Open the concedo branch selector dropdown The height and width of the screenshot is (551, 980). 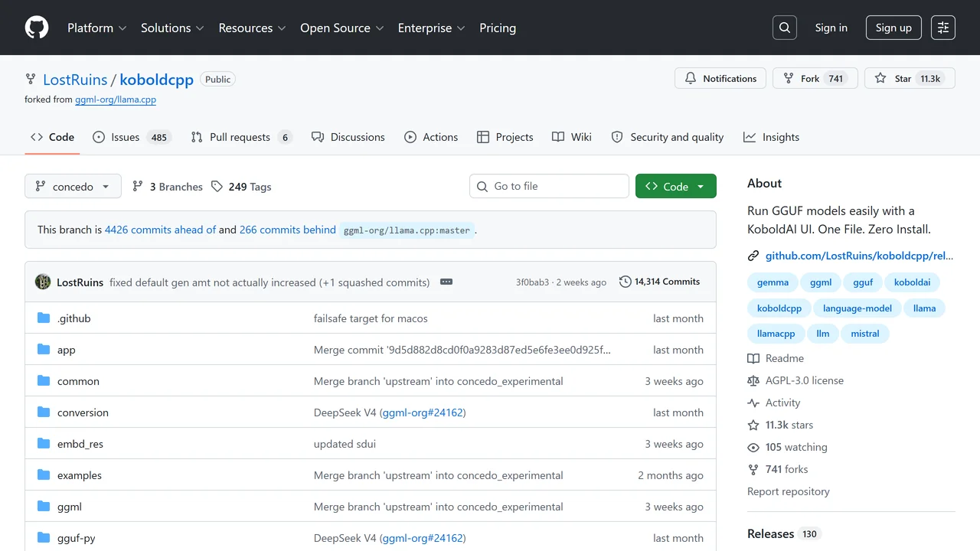point(73,187)
